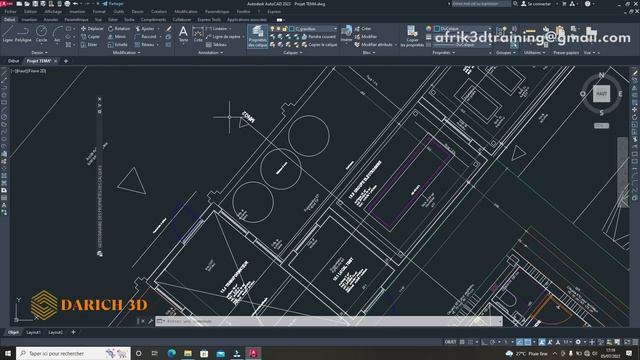Viewport: 640px width, 360px height.
Task: Select the Cercle tool
Action: click(x=41, y=33)
